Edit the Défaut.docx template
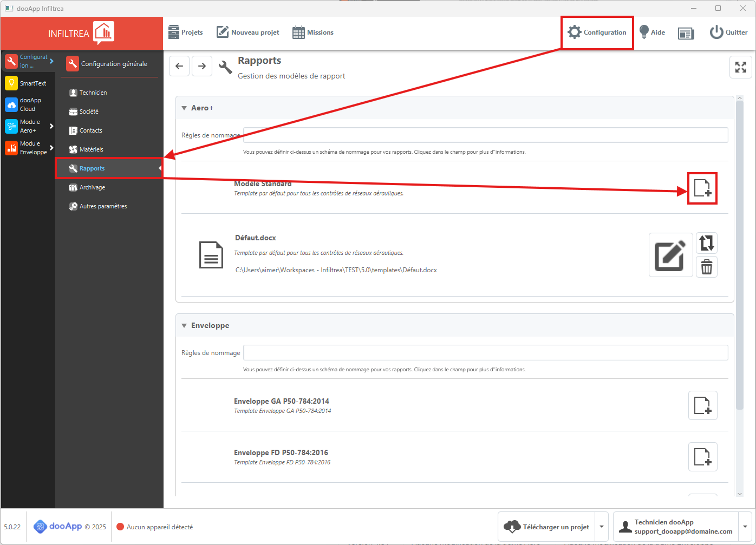Screen dimensions: 756x545 tap(671, 255)
